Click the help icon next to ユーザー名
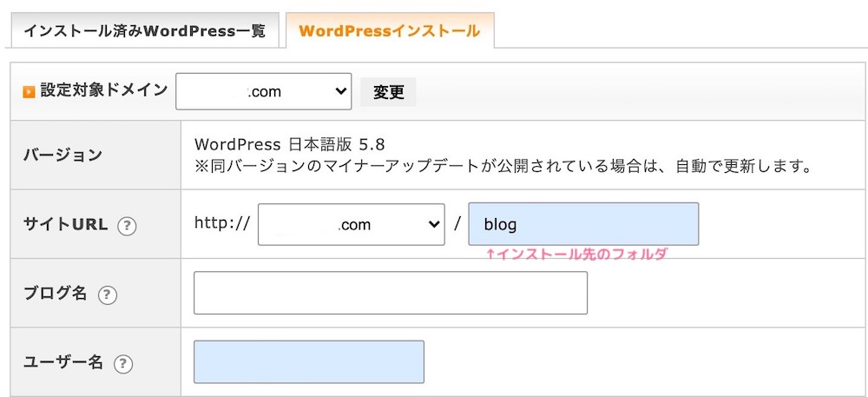This screenshot has height=397, width=868. (123, 364)
